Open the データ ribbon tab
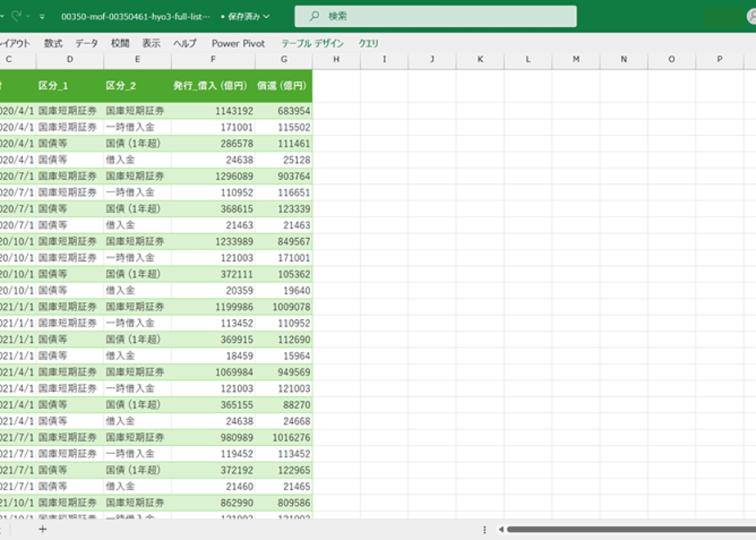This screenshot has width=756, height=540. click(86, 43)
